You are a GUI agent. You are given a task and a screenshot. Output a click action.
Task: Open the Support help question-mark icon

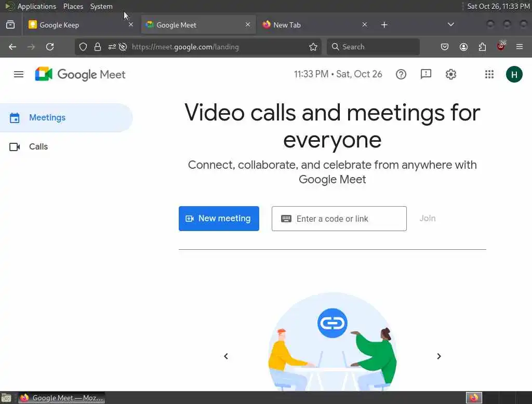(401, 74)
